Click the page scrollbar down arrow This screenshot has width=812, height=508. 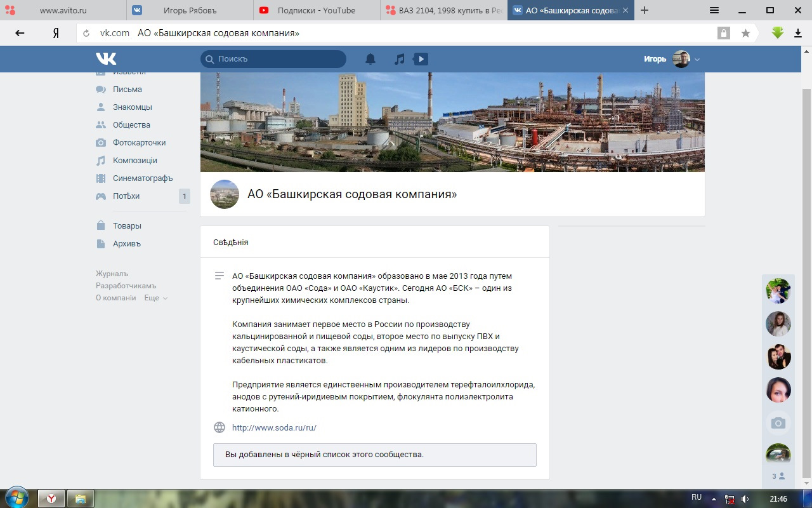pyautogui.click(x=807, y=484)
